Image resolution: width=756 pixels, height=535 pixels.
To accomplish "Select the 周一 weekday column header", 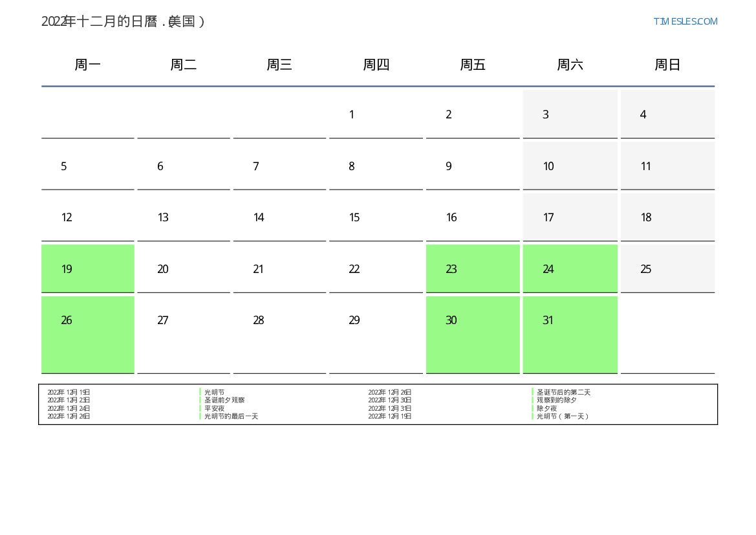I will coord(87,65).
